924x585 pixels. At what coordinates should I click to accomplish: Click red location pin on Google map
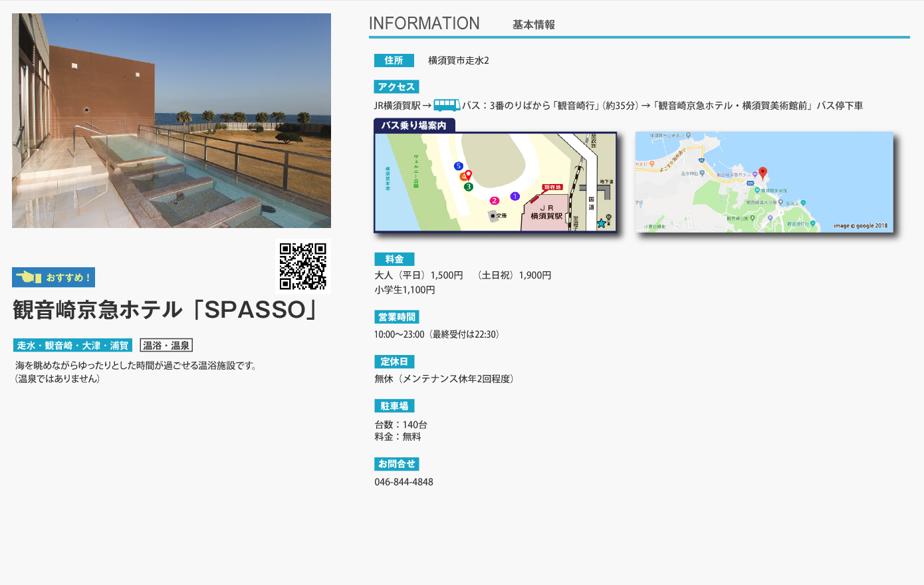[762, 173]
